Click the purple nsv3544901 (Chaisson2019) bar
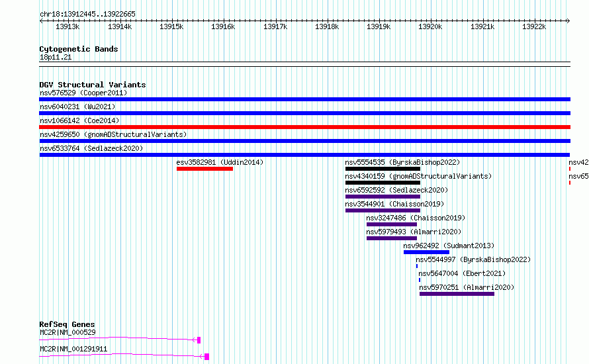The width and height of the screenshot is (589, 364). click(383, 210)
